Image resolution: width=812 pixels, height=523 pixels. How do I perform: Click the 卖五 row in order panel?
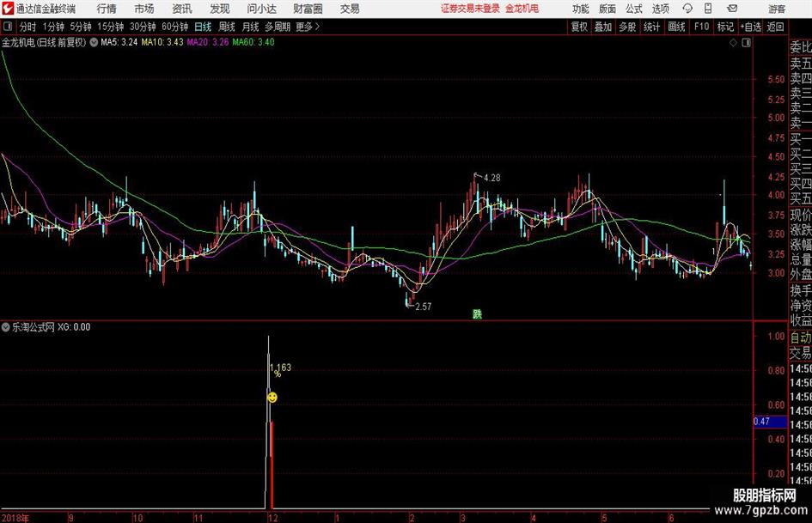click(801, 64)
